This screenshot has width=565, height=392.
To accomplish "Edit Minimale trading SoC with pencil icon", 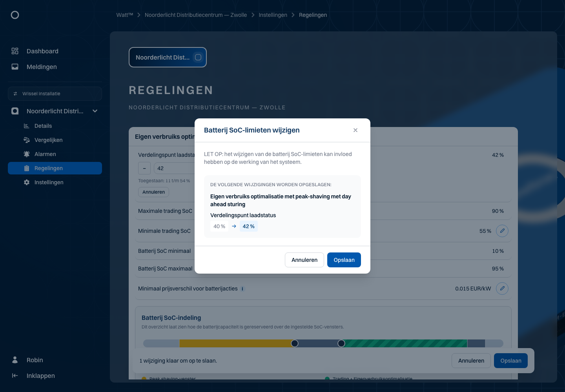I will click(502, 231).
